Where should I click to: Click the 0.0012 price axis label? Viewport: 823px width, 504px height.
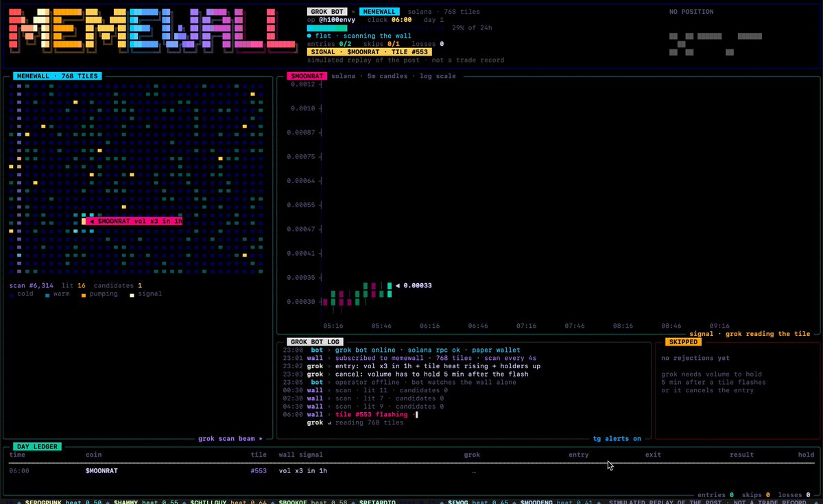(x=302, y=84)
